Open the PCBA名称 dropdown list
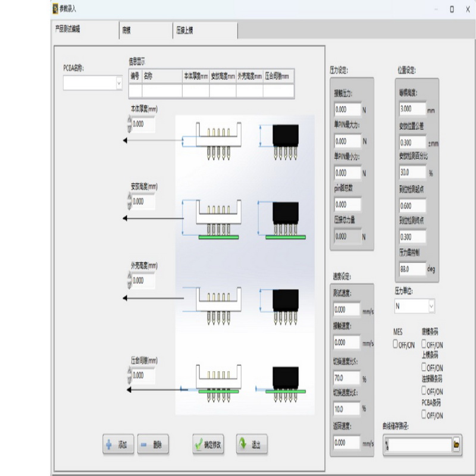476x476 pixels. tap(118, 84)
